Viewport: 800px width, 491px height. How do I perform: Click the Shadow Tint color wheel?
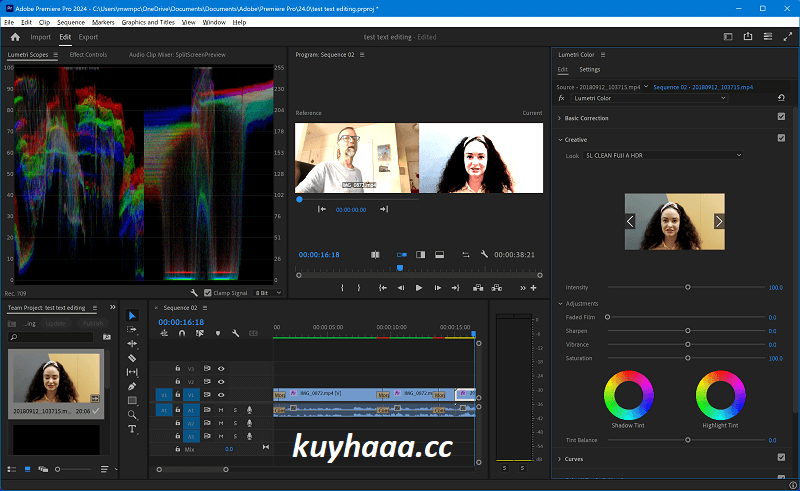[x=629, y=395]
